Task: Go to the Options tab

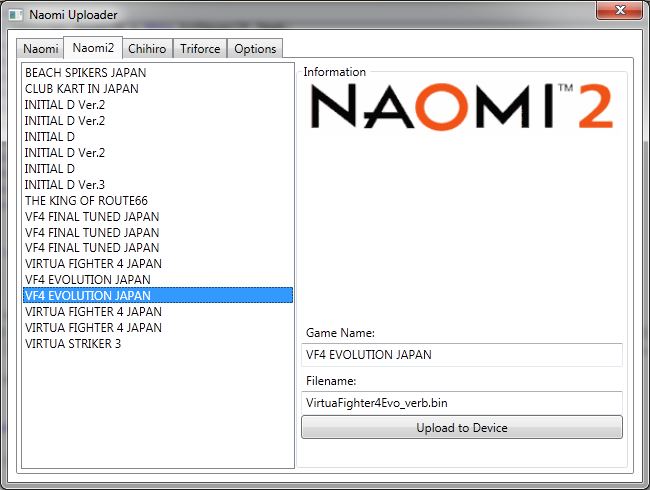Action: [255, 49]
